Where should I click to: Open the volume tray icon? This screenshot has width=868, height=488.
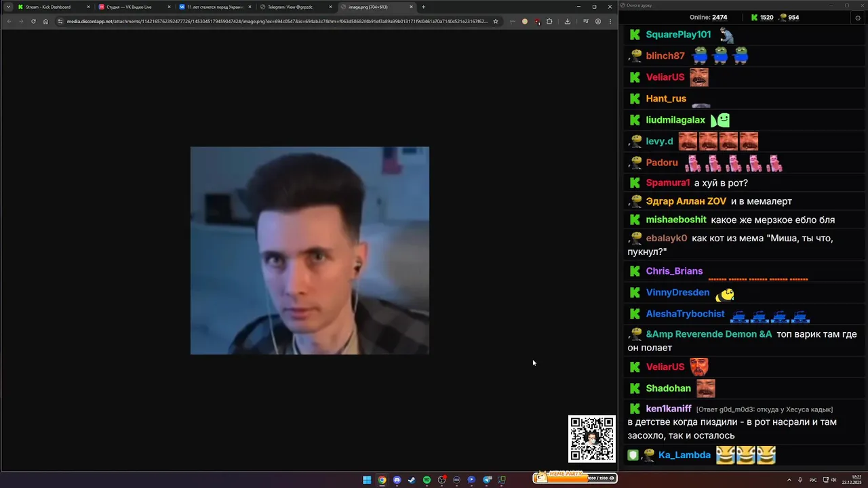point(833,480)
